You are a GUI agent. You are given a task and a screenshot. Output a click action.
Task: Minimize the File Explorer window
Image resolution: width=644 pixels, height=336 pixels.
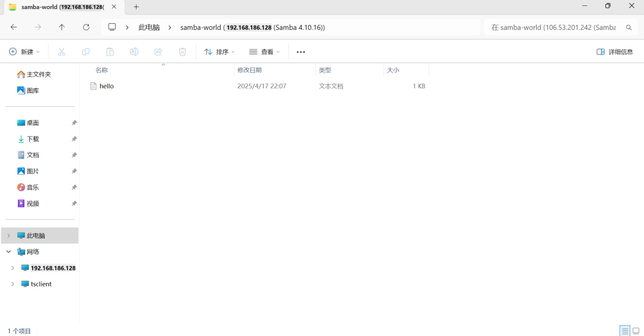(585, 6)
